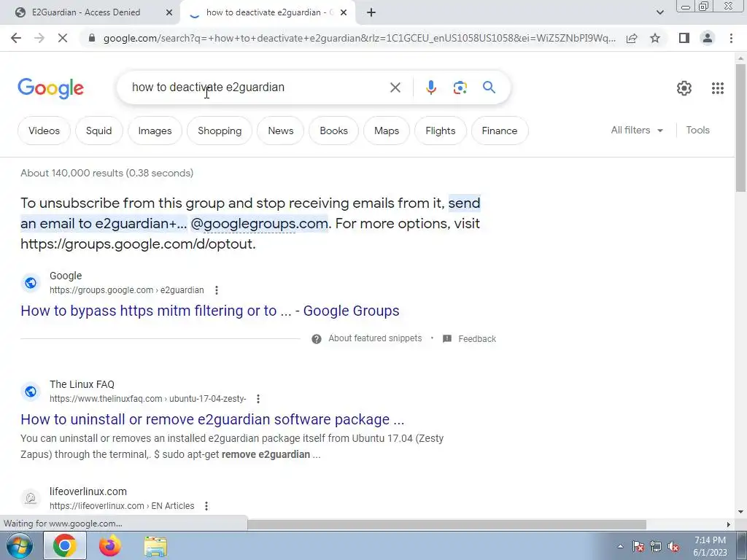747x560 pixels.
Task: Click the lifeoverlinux.com site name
Action: (x=88, y=491)
